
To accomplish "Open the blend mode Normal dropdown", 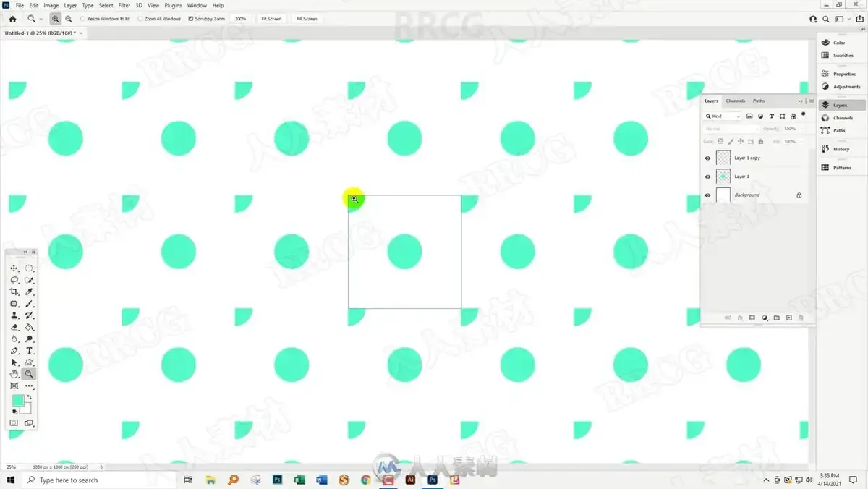I will (731, 129).
